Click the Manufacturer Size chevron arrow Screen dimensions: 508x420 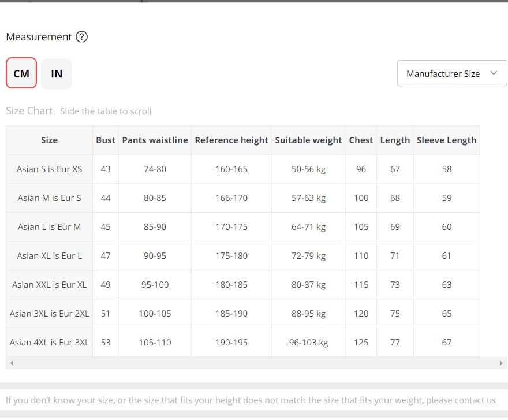494,73
